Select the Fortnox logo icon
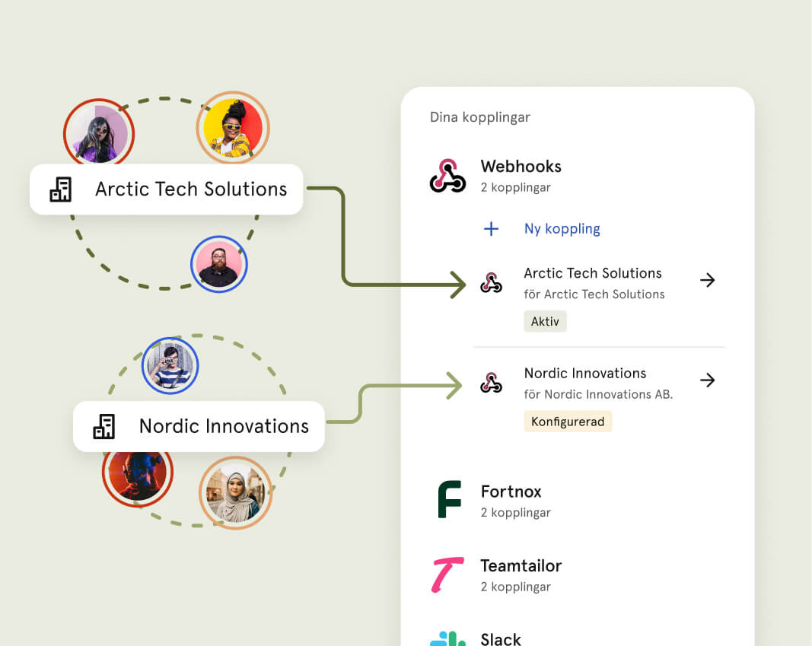The width and height of the screenshot is (812, 646). [449, 499]
